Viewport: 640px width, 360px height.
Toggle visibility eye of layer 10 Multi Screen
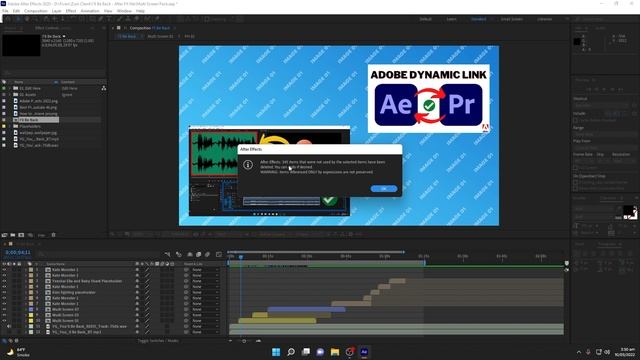coord(4,321)
